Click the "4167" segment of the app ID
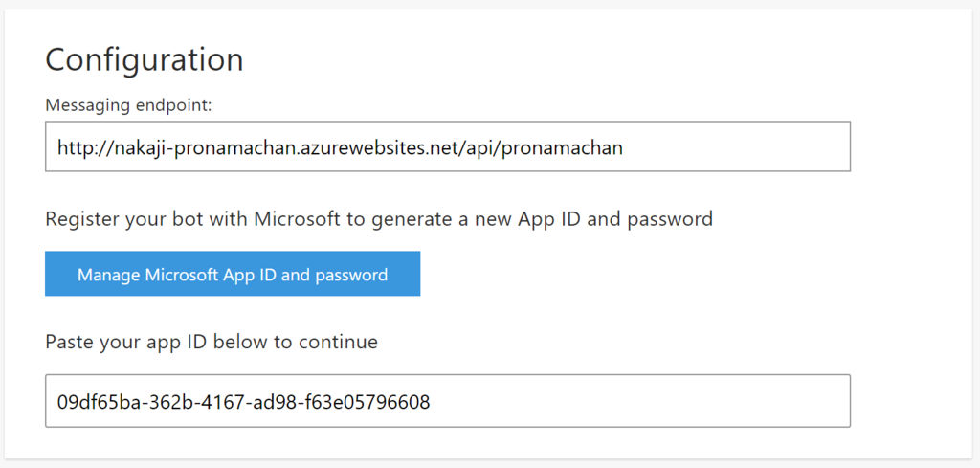The width and height of the screenshot is (980, 468). tap(225, 401)
